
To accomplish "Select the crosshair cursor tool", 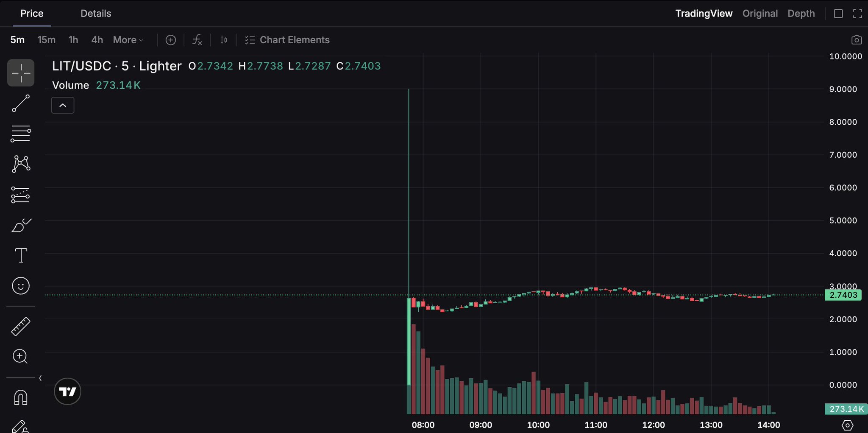I will click(x=21, y=73).
